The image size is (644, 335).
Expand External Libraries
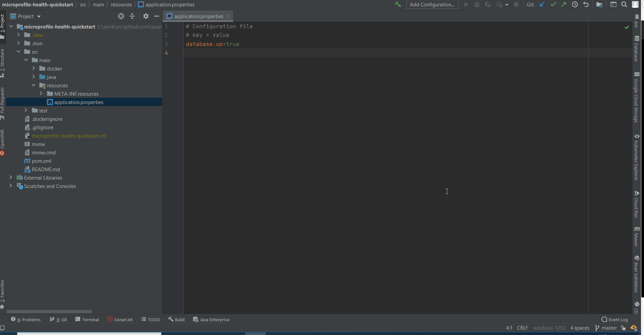[10, 178]
